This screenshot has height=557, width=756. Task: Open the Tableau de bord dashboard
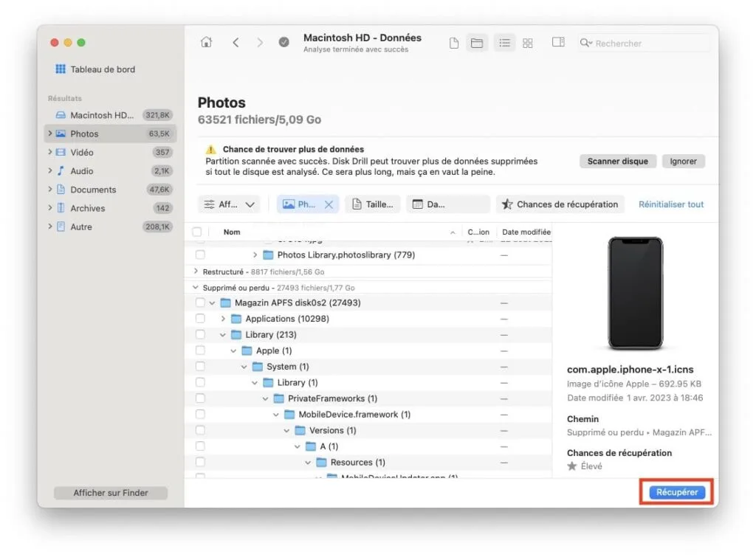point(102,69)
